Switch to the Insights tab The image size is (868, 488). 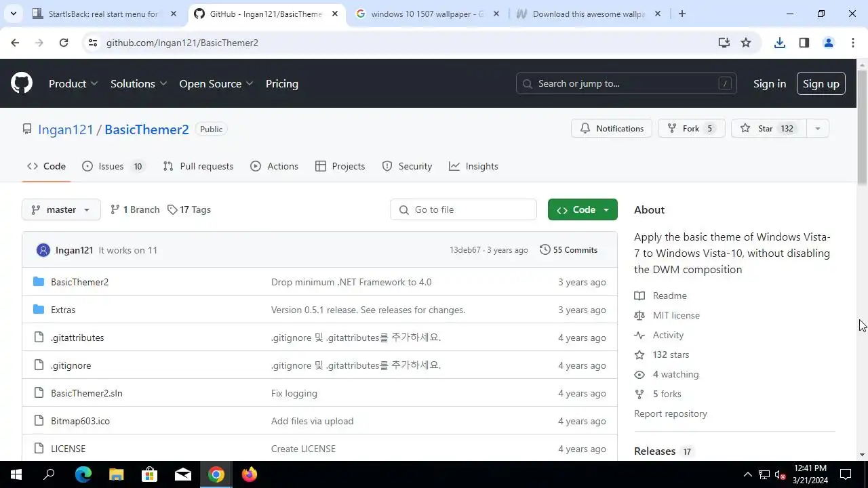pyautogui.click(x=473, y=166)
